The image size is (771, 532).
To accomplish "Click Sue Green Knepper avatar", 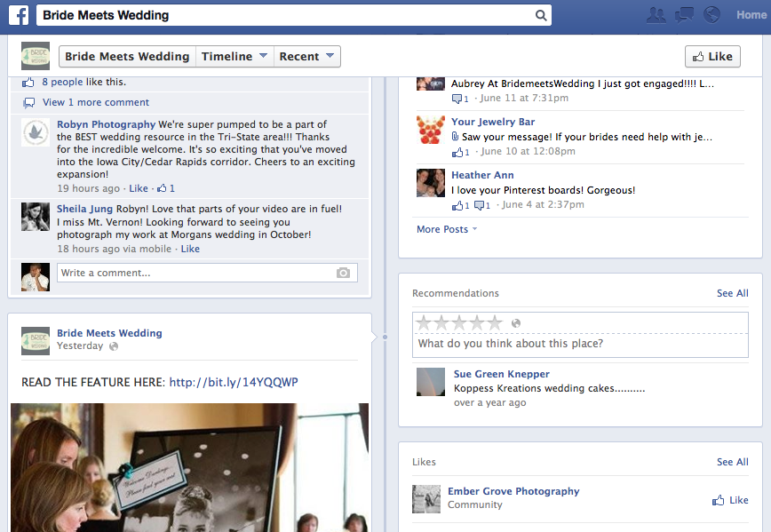I will pos(431,382).
